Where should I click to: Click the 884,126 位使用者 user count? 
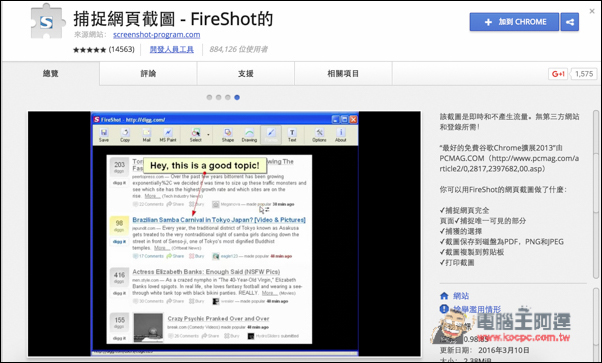(238, 49)
